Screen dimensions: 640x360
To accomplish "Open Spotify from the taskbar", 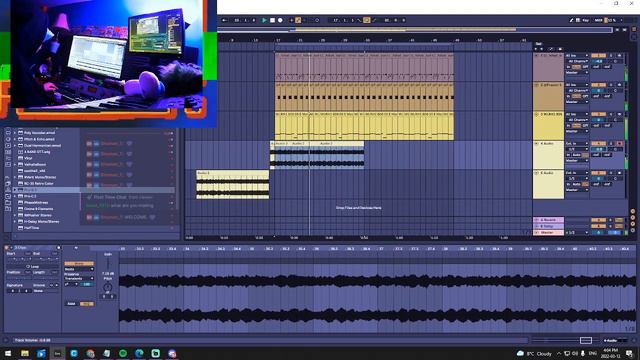I will pos(123,353).
